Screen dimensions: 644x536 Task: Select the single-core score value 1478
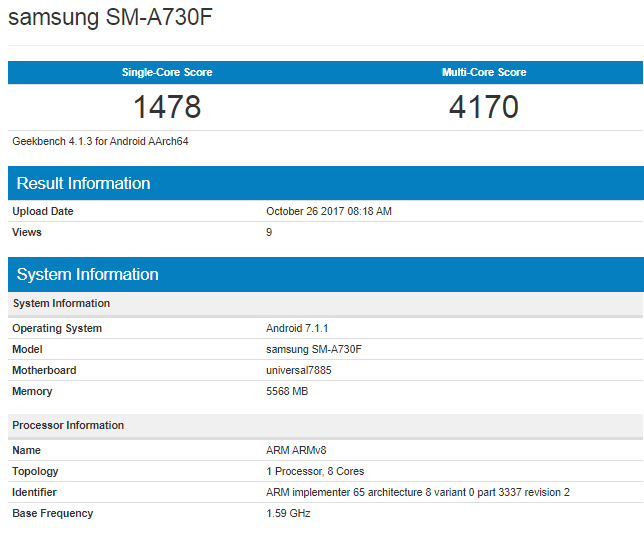pyautogui.click(x=167, y=106)
